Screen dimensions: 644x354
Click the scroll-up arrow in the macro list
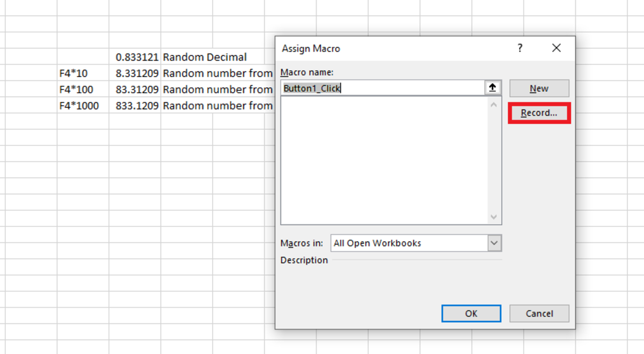(493, 104)
